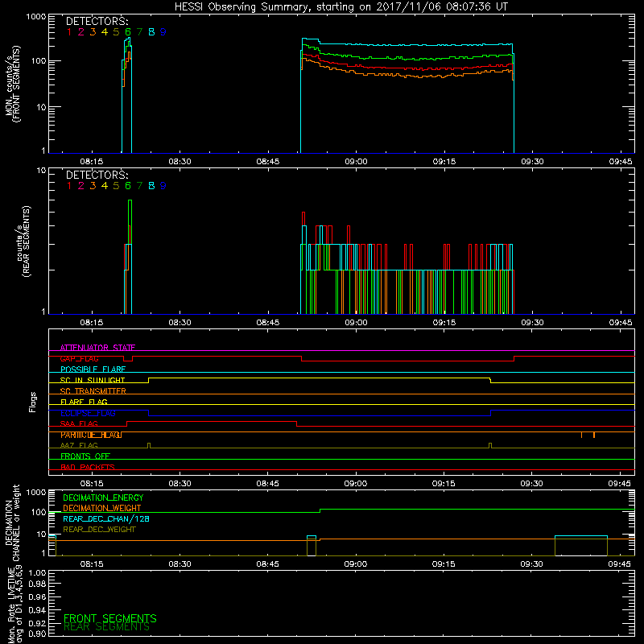Viewport: 644px width, 644px height.
Task: Click the REAR SEGMENTS label in the livetime plot
Action: click(x=106, y=627)
